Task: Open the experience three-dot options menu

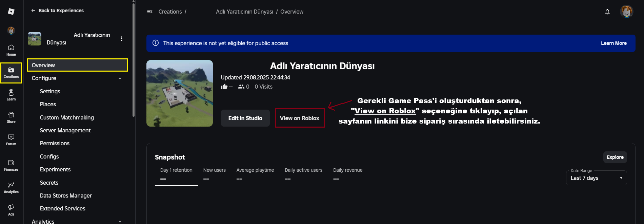Action: point(122,39)
